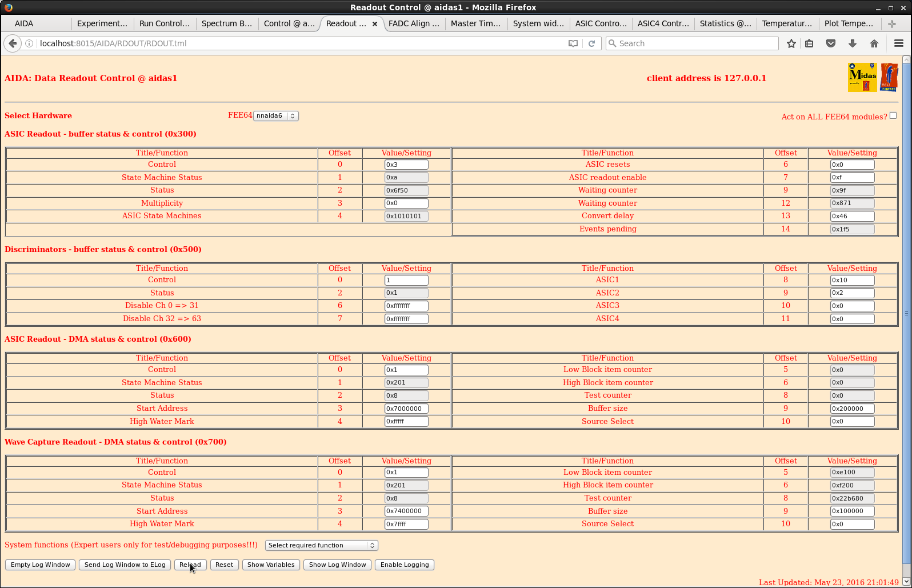Open the Pocket icon in the toolbar

point(831,43)
